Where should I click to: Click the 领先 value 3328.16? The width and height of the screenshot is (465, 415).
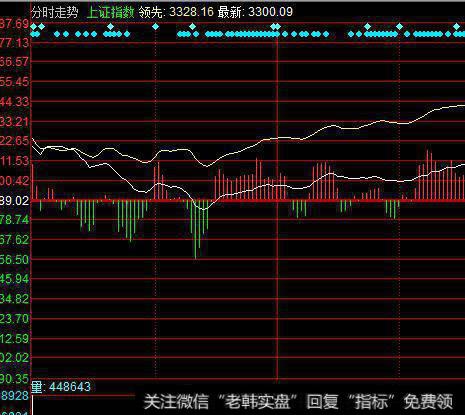(x=191, y=12)
